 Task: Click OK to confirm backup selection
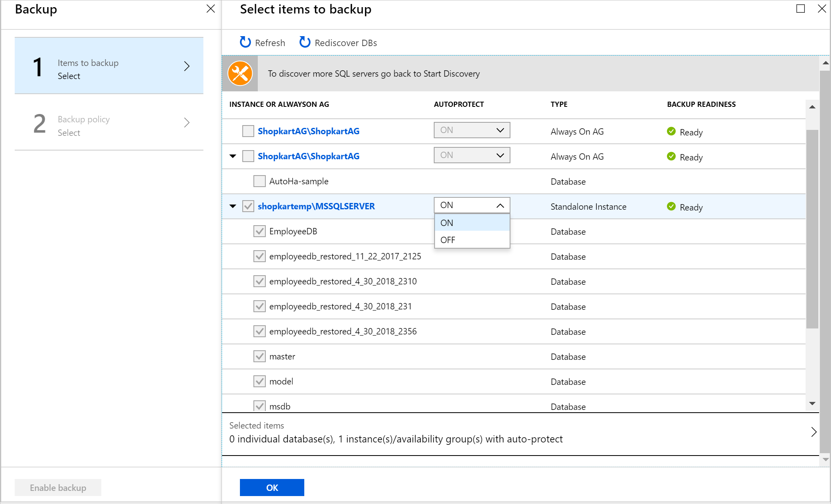pyautogui.click(x=272, y=487)
